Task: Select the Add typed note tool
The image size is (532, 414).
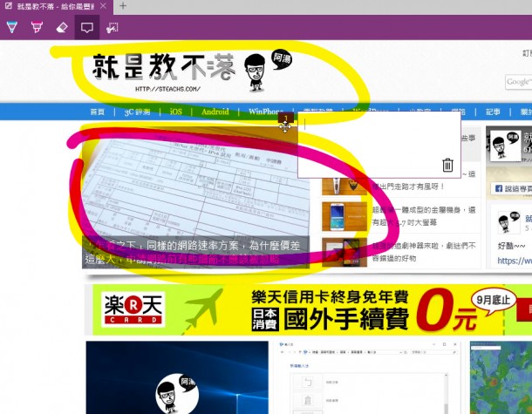Action: click(x=87, y=27)
